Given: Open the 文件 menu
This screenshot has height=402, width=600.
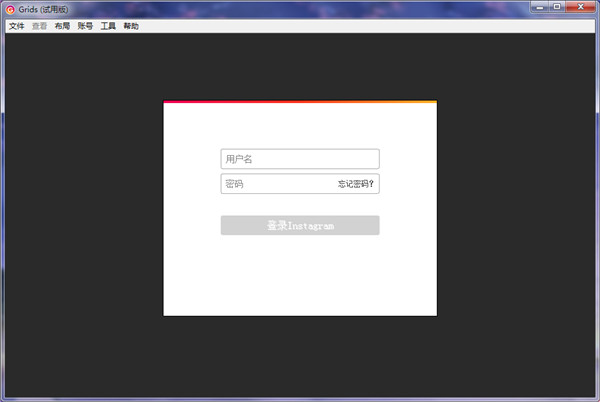Looking at the screenshot, I should (16, 26).
